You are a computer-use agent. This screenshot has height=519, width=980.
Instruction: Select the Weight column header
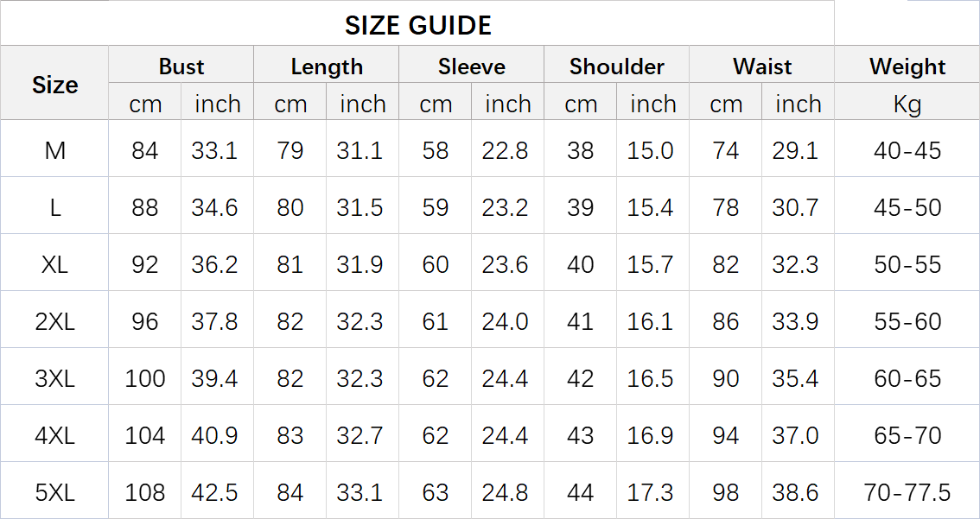[907, 66]
